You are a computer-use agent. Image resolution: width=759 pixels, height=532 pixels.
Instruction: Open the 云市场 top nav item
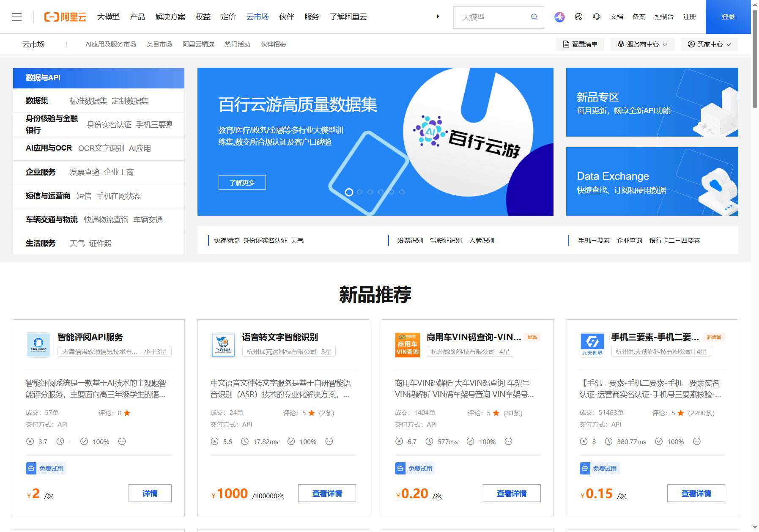258,17
